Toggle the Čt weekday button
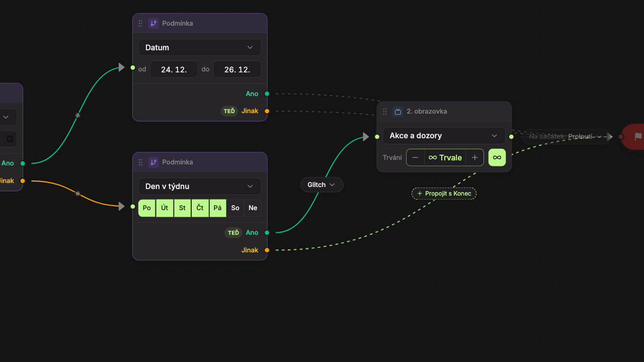The width and height of the screenshot is (644, 362). tap(200, 208)
